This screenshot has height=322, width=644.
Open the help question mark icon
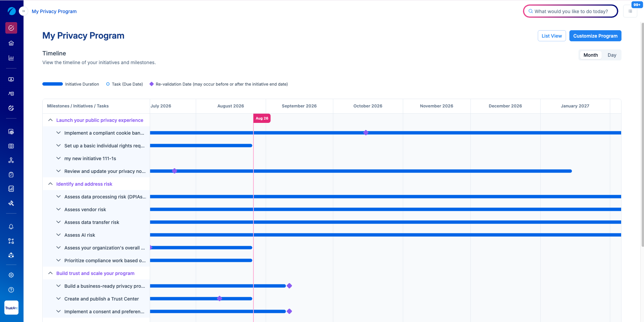[11, 290]
